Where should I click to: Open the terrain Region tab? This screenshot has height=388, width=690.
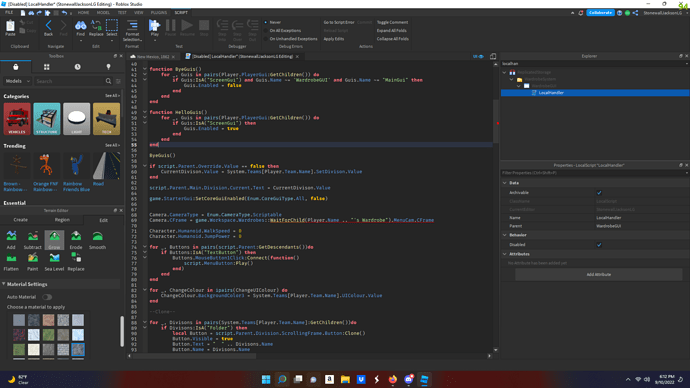(x=62, y=220)
